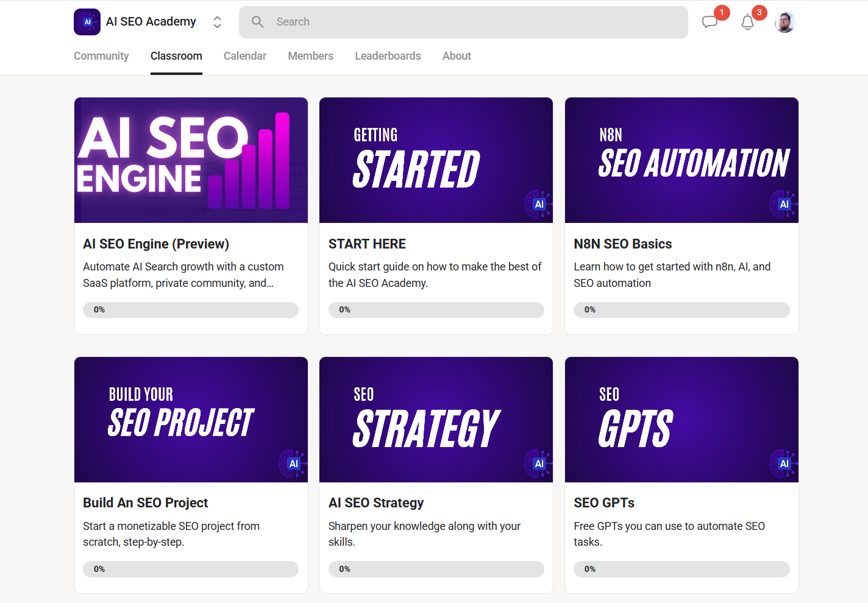Screen dimensions: 868x603
Task: Click your profile avatar picture
Action: coord(784,22)
